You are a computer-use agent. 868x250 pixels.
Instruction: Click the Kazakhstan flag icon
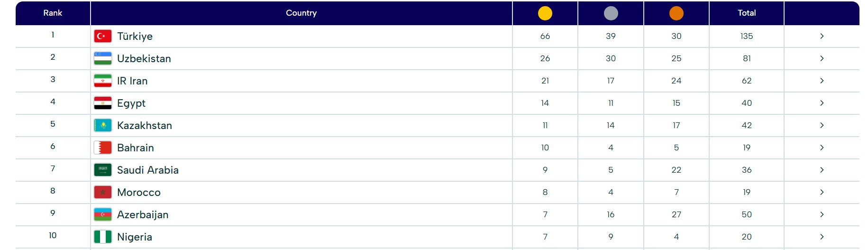pos(103,125)
